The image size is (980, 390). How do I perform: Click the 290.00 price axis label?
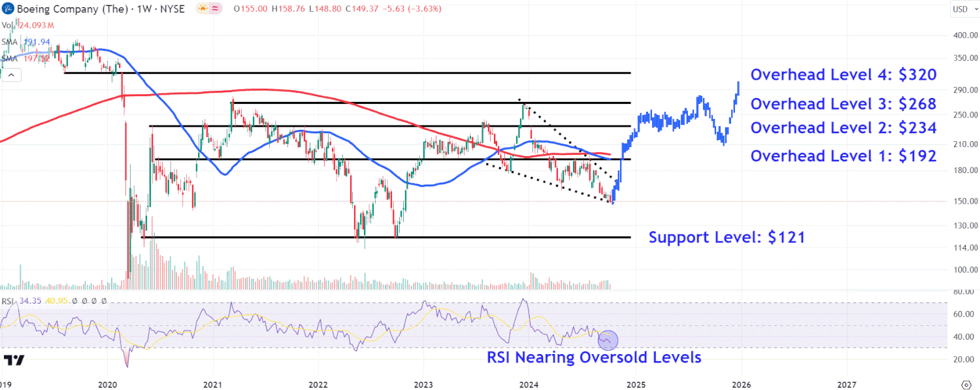964,90
